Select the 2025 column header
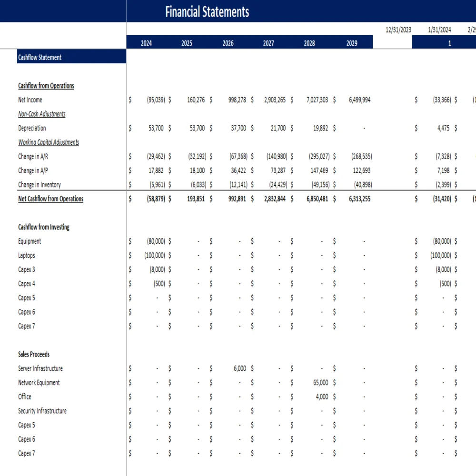The width and height of the screenshot is (476, 476). tap(187, 43)
